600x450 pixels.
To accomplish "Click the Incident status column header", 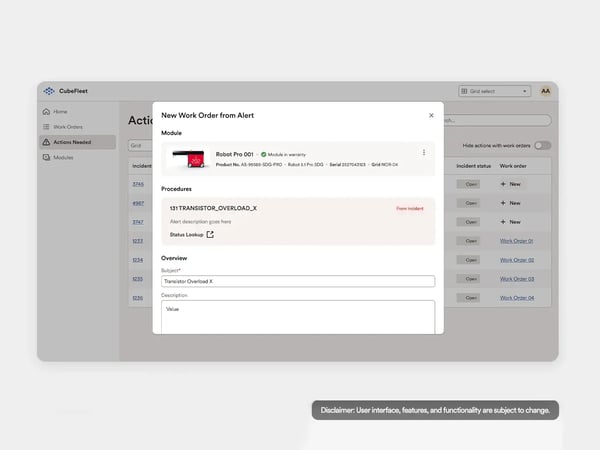I will click(473, 166).
